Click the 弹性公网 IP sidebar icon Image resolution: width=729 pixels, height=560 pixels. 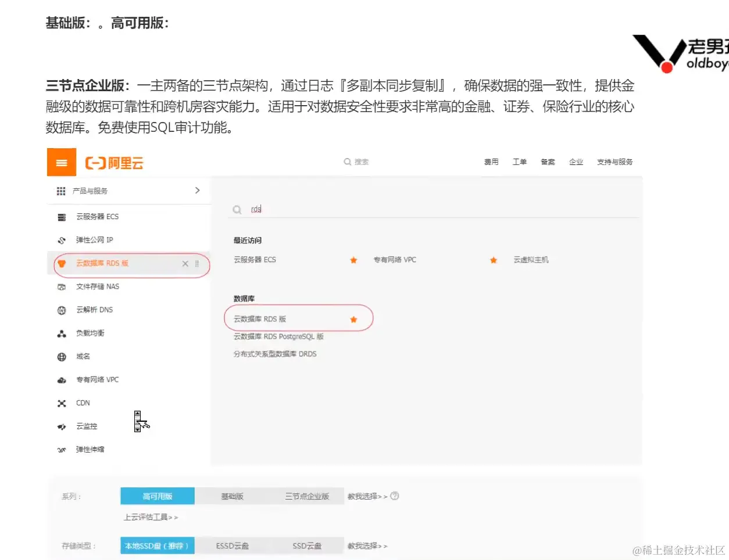coord(62,240)
